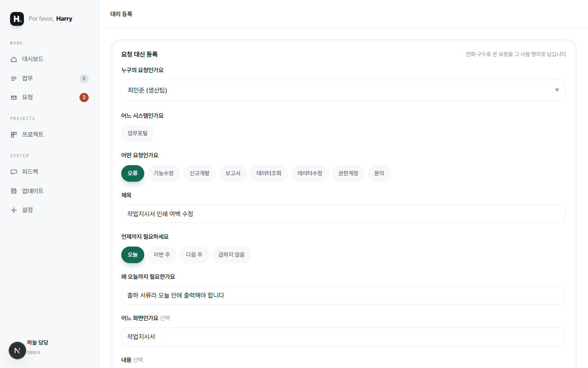Click the 대리 등록 page title

coord(121,14)
